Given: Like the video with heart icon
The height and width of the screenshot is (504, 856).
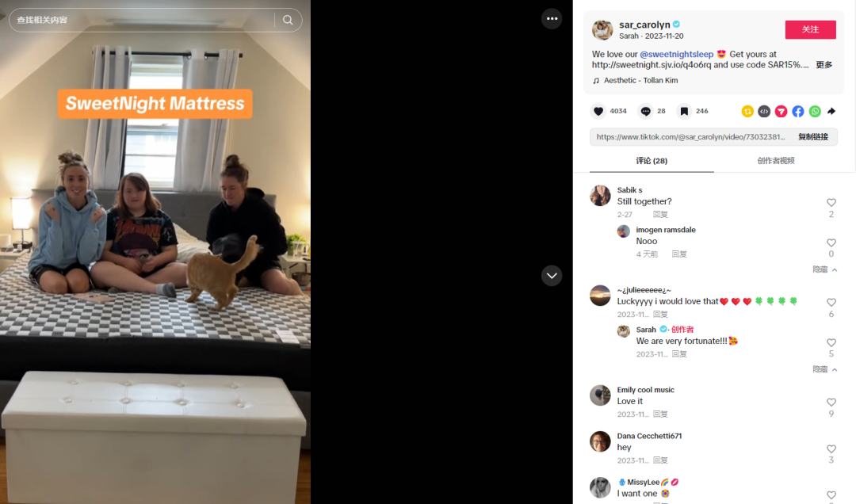Looking at the screenshot, I should pos(598,112).
